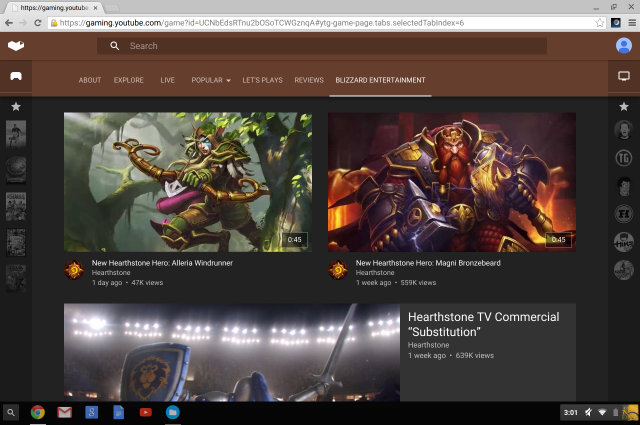The width and height of the screenshot is (640, 425).
Task: Open the Hearthstone TV Commercial "Substitution" title
Action: [x=483, y=324]
